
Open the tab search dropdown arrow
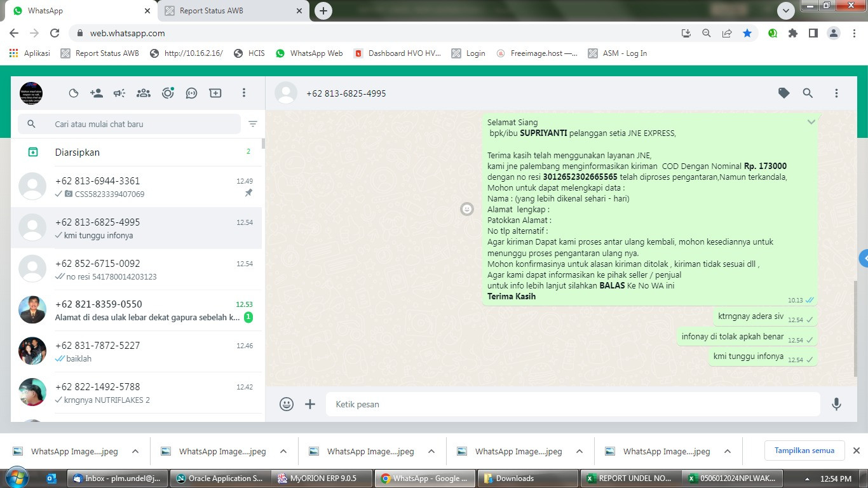click(x=786, y=11)
